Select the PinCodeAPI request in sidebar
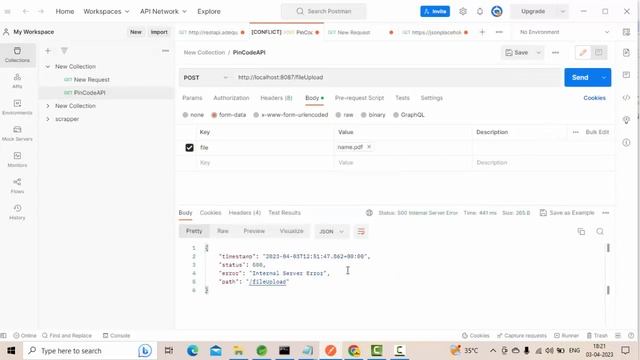 tap(106, 93)
